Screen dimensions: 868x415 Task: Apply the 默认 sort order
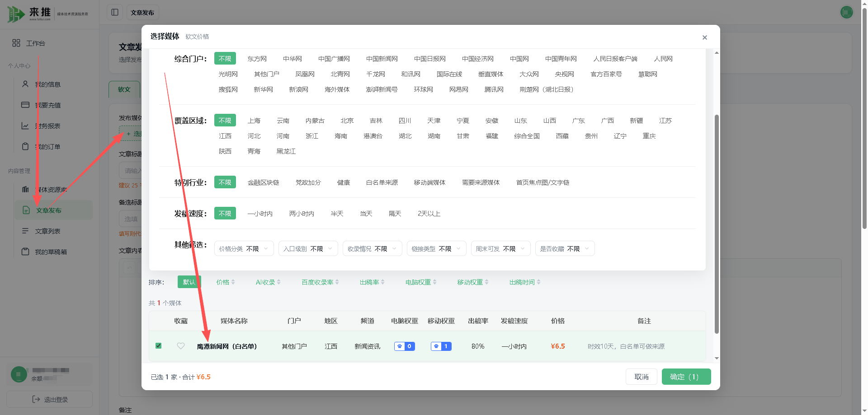[189, 282]
